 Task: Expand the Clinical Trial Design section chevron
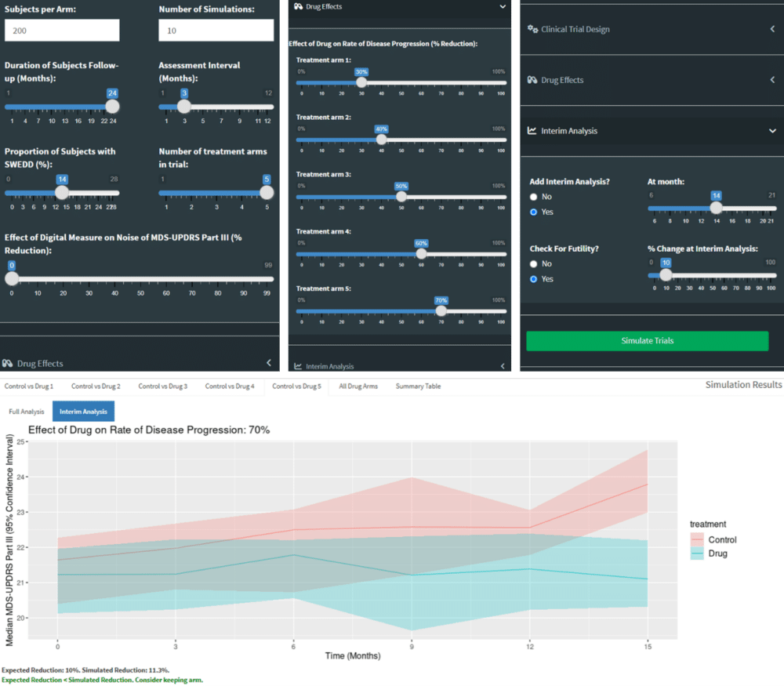click(772, 30)
